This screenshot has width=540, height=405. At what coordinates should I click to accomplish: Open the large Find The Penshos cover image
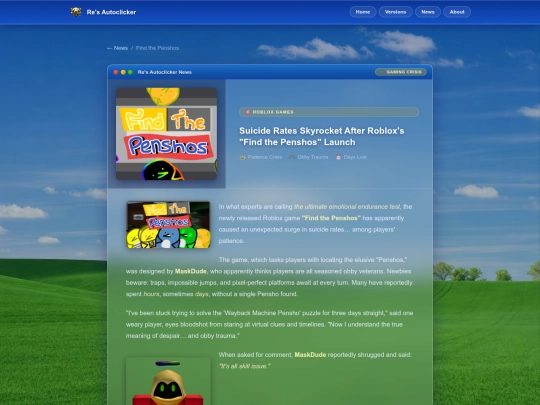click(166, 134)
